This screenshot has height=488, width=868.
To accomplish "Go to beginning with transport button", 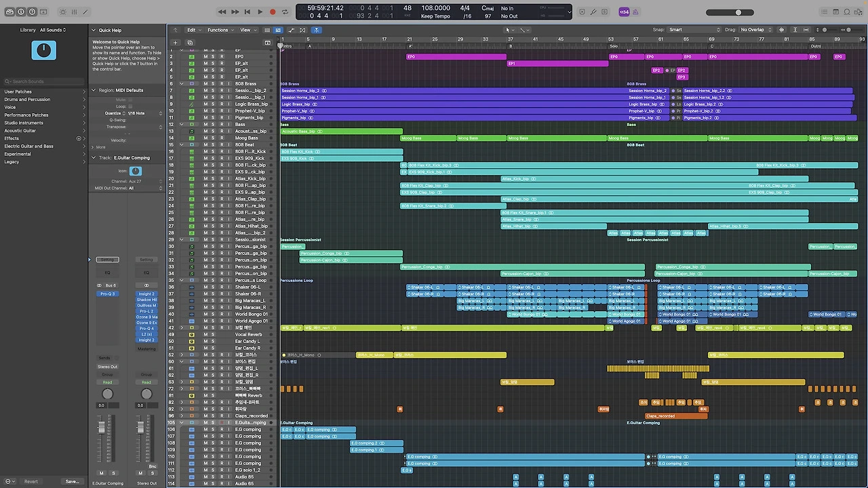I will [248, 12].
